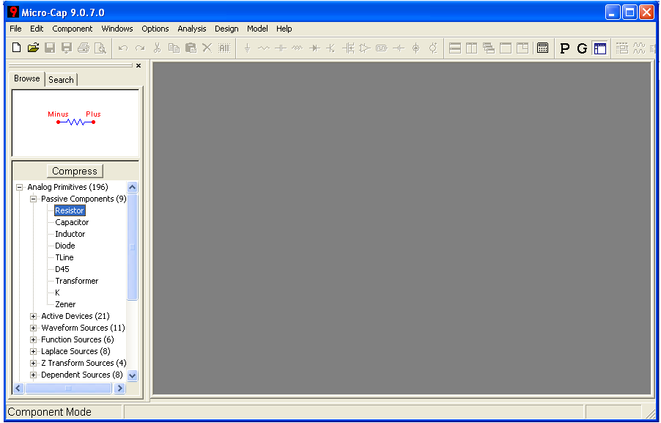Open a file using the folder icon
This screenshot has height=423, width=661.
(x=33, y=48)
